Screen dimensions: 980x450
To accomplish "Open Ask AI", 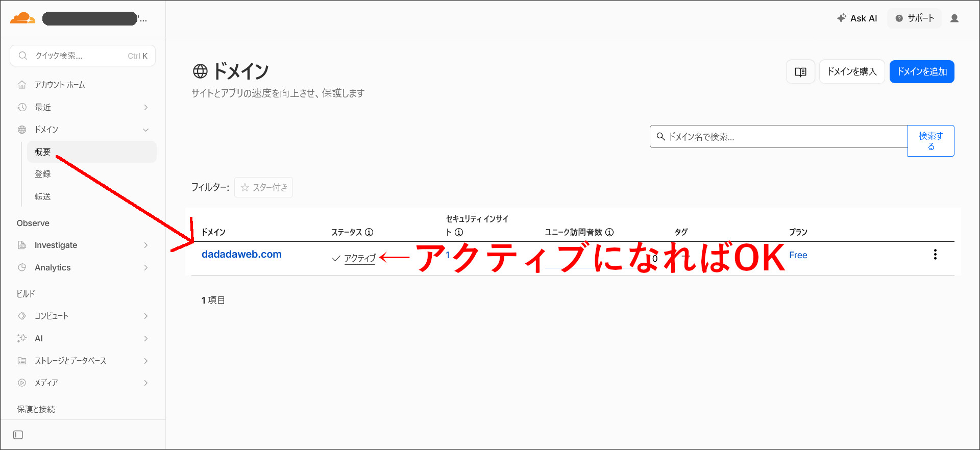I will coord(857,18).
